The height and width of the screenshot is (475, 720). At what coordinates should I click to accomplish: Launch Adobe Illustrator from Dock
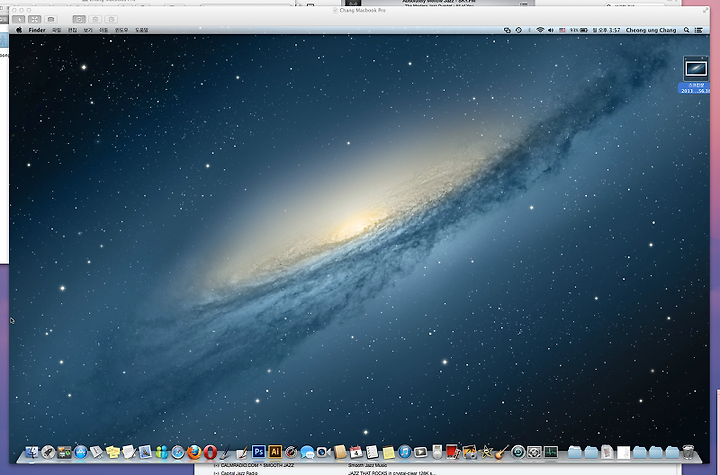click(275, 452)
